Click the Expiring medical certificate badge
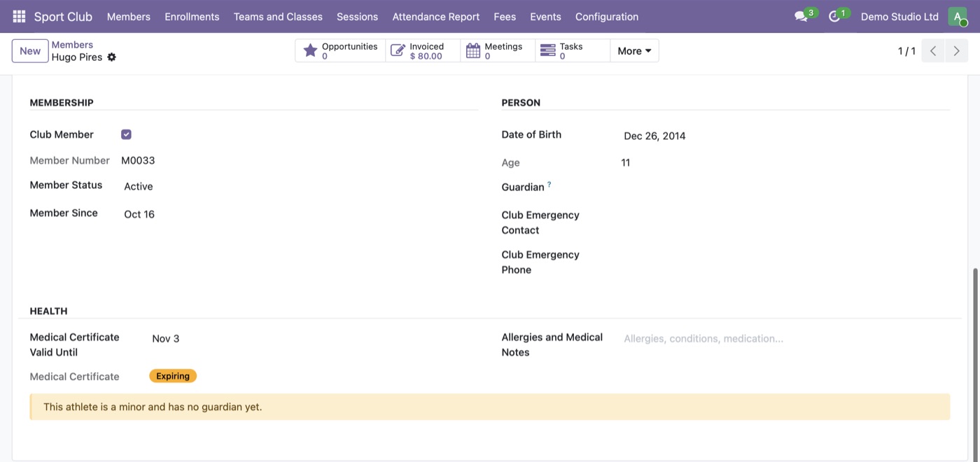This screenshot has height=462, width=980. point(173,376)
